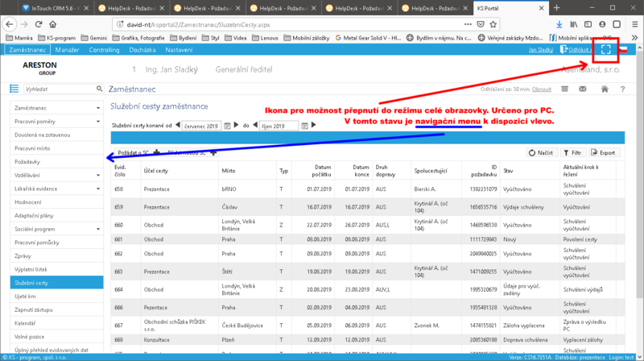
Task: Open page actions three-dots menu in address bar
Action: [468, 24]
